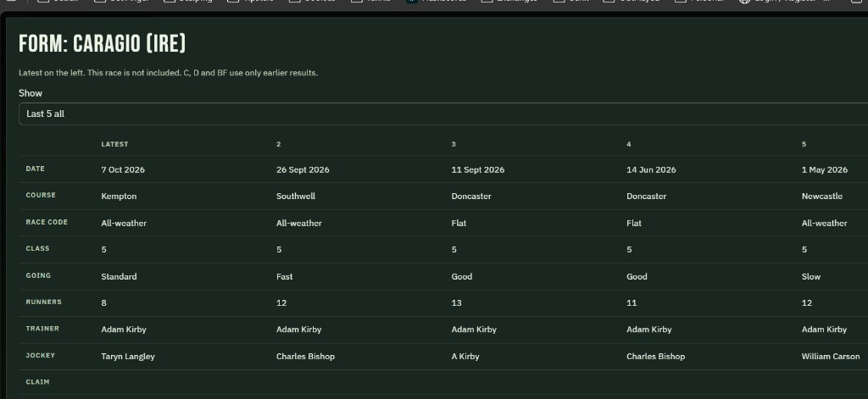Click the LATEST column header
This screenshot has width=868, height=399.
tap(114, 145)
